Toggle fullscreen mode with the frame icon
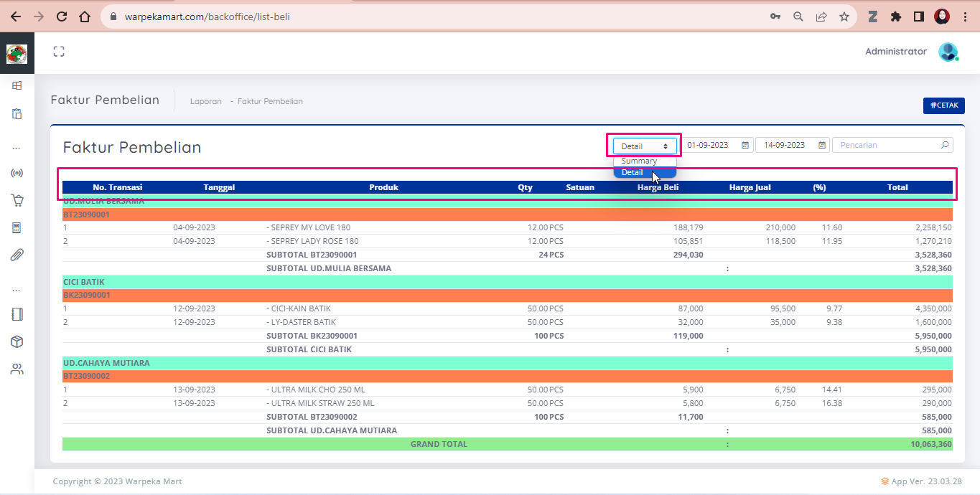 [59, 51]
